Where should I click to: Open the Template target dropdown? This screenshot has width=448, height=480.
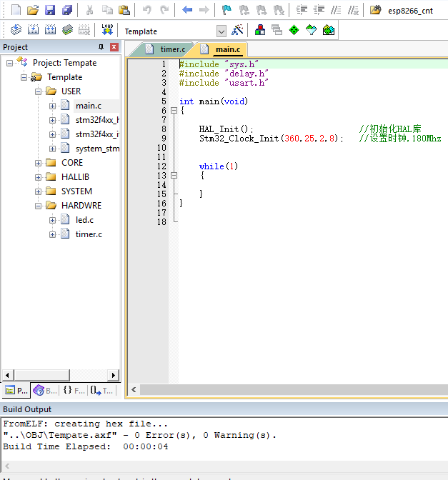(221, 31)
